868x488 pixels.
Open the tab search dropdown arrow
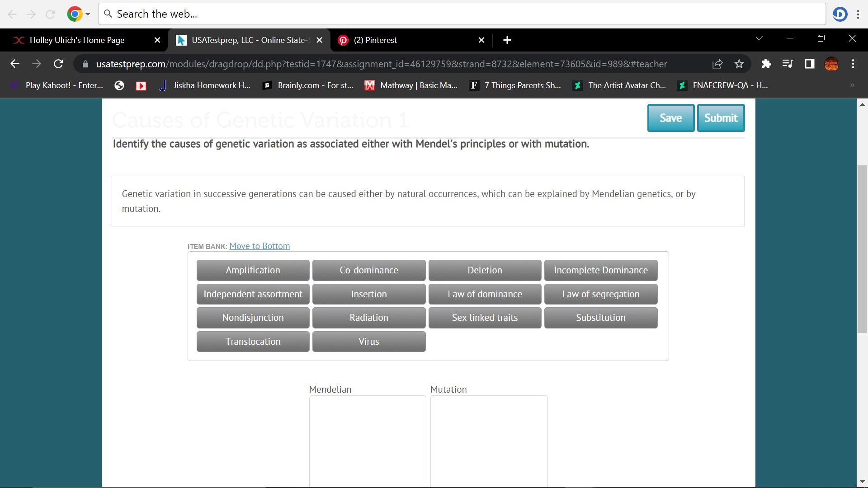coord(759,39)
